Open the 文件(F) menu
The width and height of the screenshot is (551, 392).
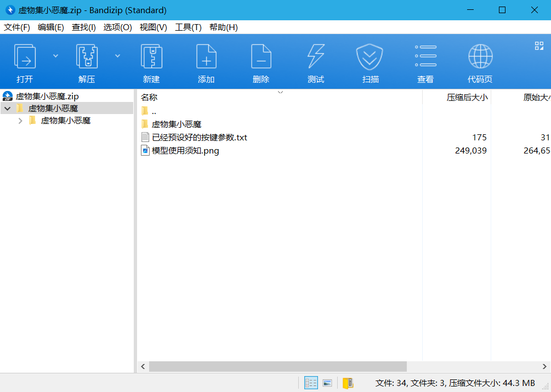coord(17,27)
